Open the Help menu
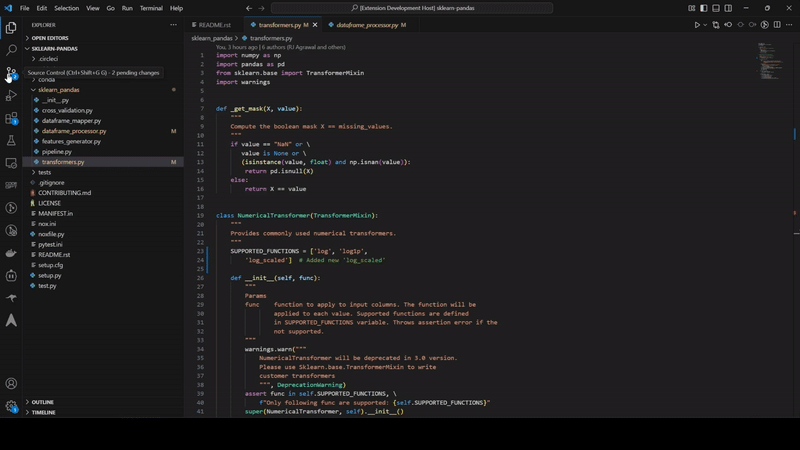 pos(176,8)
